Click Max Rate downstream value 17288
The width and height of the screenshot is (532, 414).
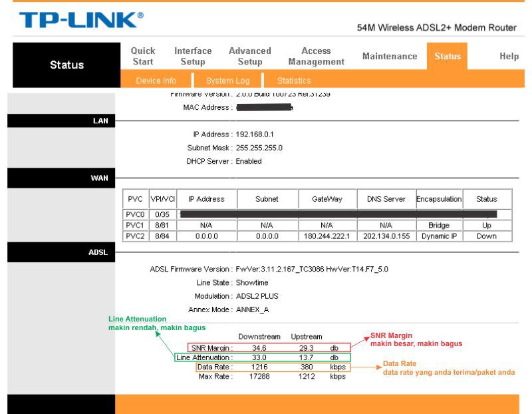pyautogui.click(x=259, y=376)
